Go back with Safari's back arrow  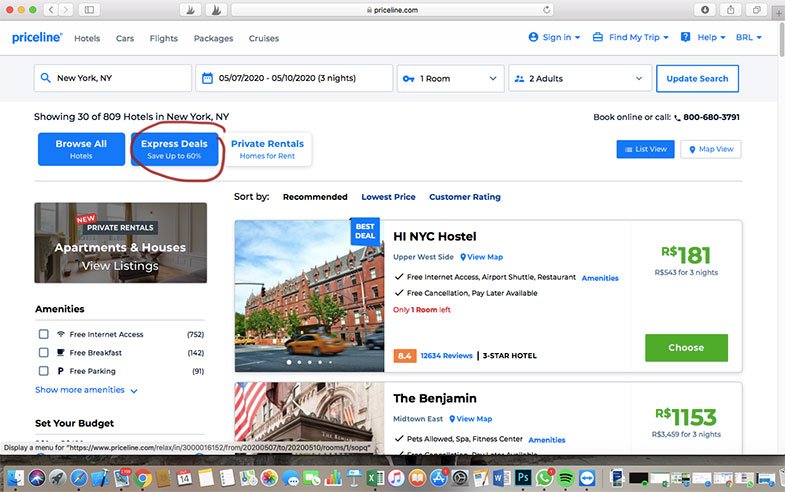51,10
